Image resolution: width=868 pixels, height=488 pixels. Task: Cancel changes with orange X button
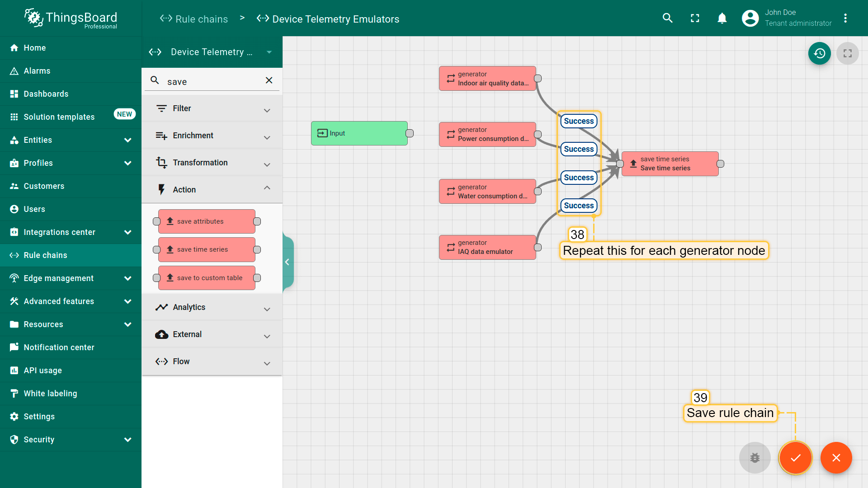(x=836, y=458)
